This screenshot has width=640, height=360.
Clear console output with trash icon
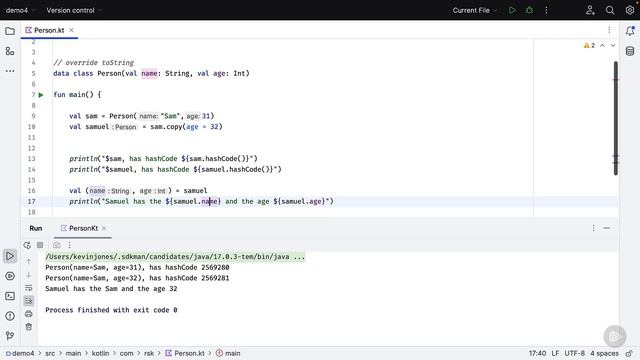[x=29, y=327]
